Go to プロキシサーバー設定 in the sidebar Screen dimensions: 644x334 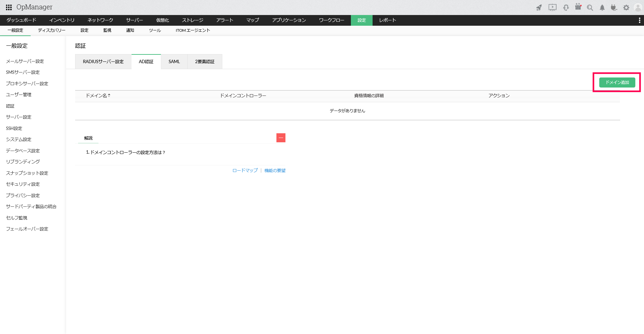tap(27, 84)
